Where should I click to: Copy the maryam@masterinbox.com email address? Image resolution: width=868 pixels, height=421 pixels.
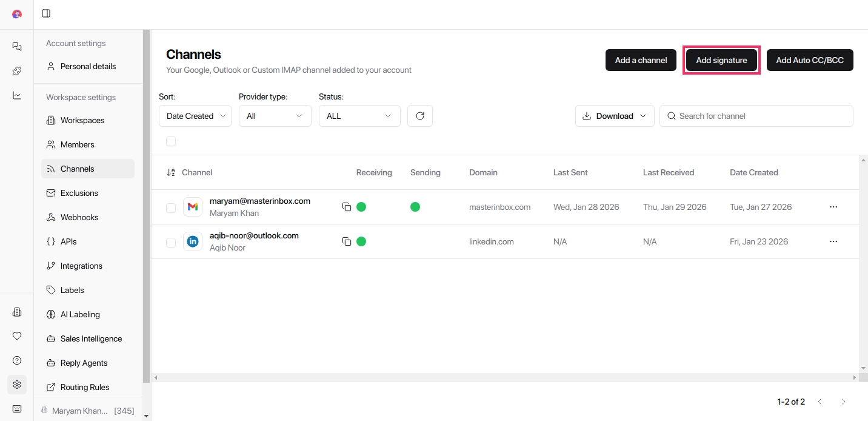click(347, 207)
